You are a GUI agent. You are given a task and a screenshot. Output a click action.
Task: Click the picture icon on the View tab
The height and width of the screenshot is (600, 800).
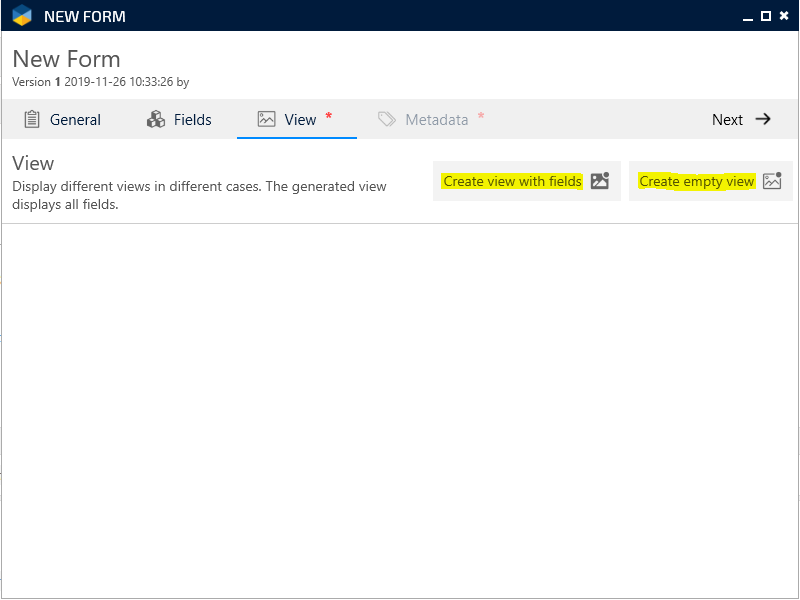tap(266, 119)
